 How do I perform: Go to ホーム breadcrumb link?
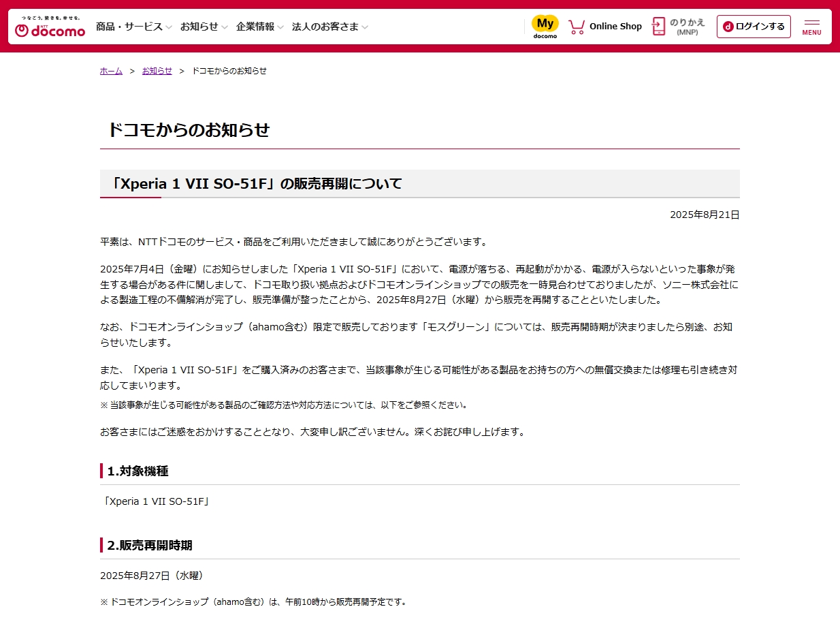click(x=111, y=71)
